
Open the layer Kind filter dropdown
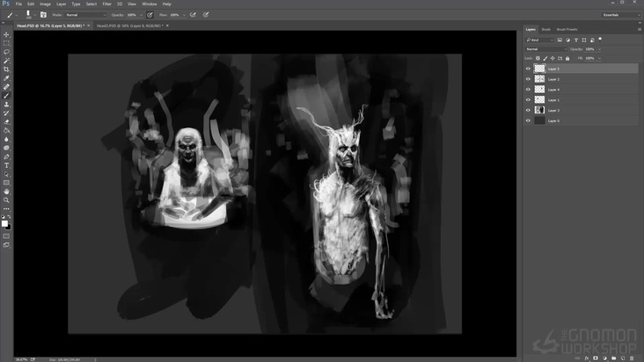(x=539, y=40)
